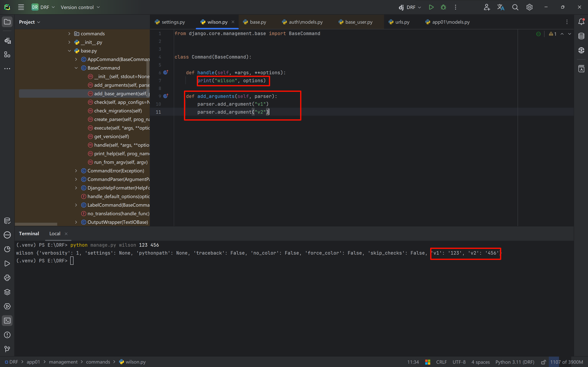The height and width of the screenshot is (367, 588).
Task: Open the DRF run configuration dropdown
Action: tap(410, 7)
